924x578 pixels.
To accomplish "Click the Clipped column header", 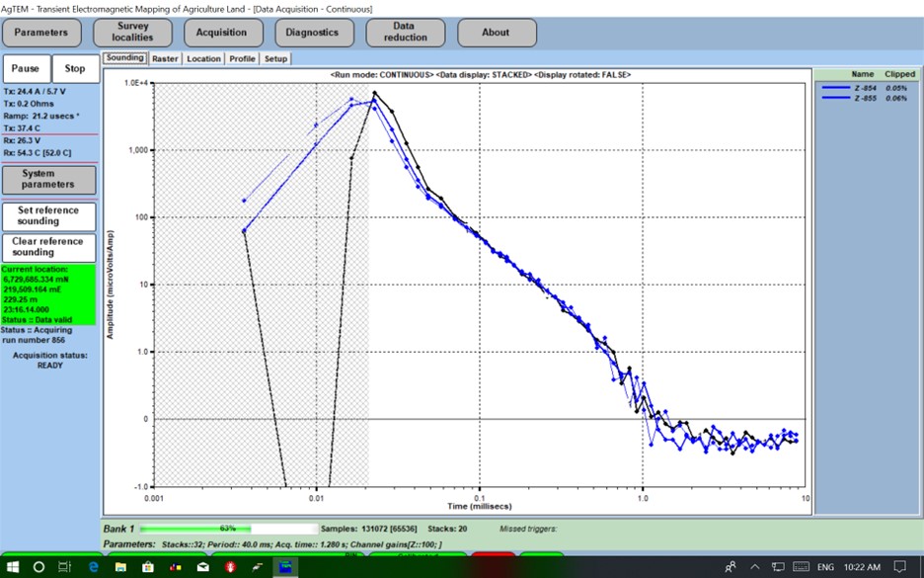I will pos(900,74).
